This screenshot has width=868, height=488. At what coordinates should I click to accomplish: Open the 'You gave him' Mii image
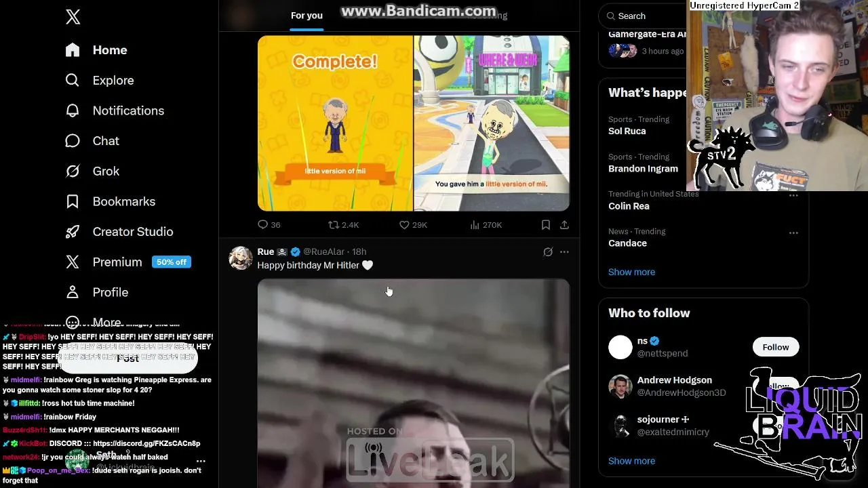pyautogui.click(x=492, y=123)
